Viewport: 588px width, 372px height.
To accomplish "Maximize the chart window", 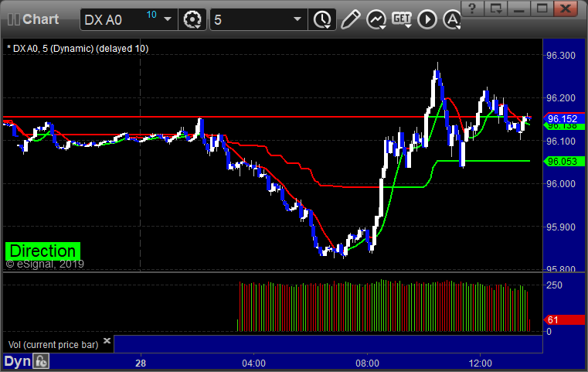I will (x=542, y=9).
